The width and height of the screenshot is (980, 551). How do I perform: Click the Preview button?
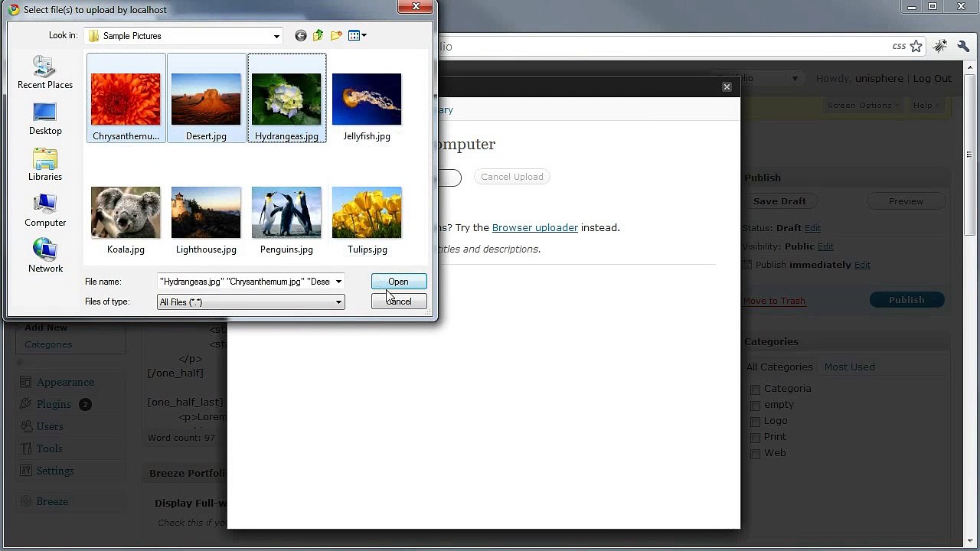tap(906, 201)
